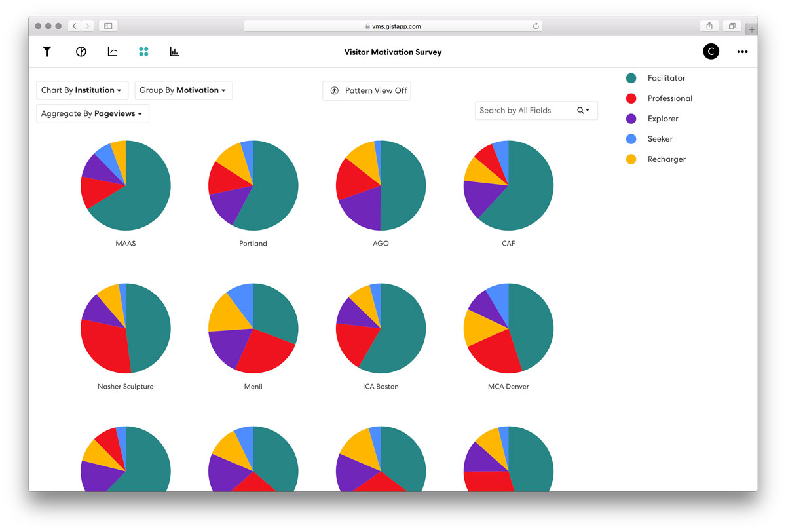The height and width of the screenshot is (532, 786).
Task: Click the red Professional color swatch
Action: pos(631,98)
